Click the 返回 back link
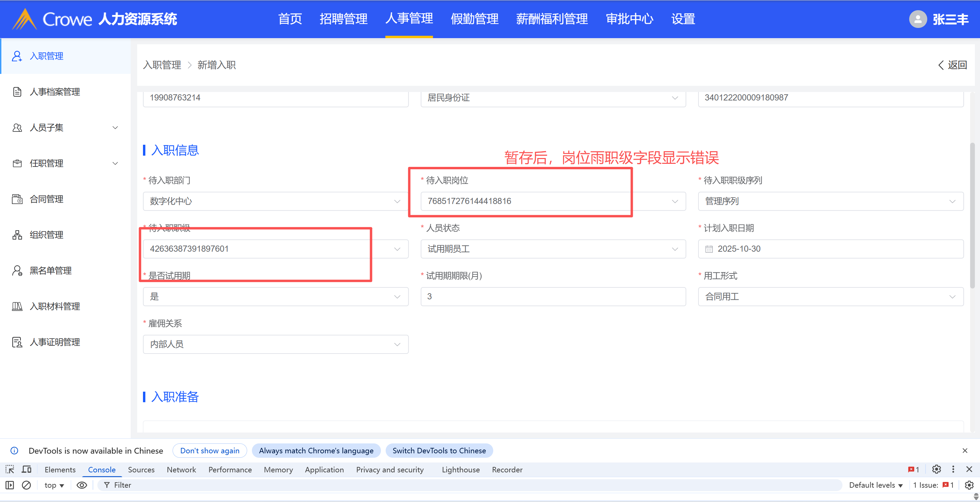This screenshot has height=502, width=980. (952, 65)
